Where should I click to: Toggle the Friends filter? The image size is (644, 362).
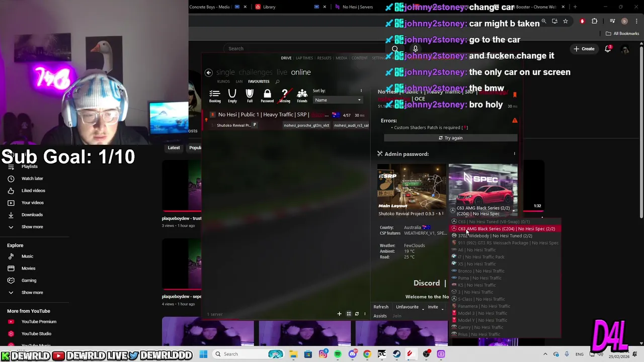tap(302, 96)
